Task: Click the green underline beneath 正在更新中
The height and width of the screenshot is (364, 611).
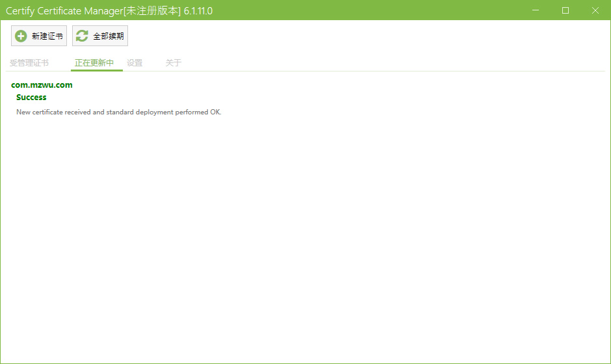Action: (x=97, y=70)
